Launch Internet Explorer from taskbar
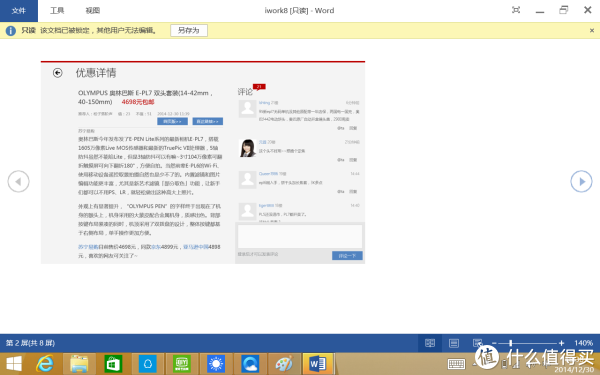The width and height of the screenshot is (600, 375). [45, 364]
